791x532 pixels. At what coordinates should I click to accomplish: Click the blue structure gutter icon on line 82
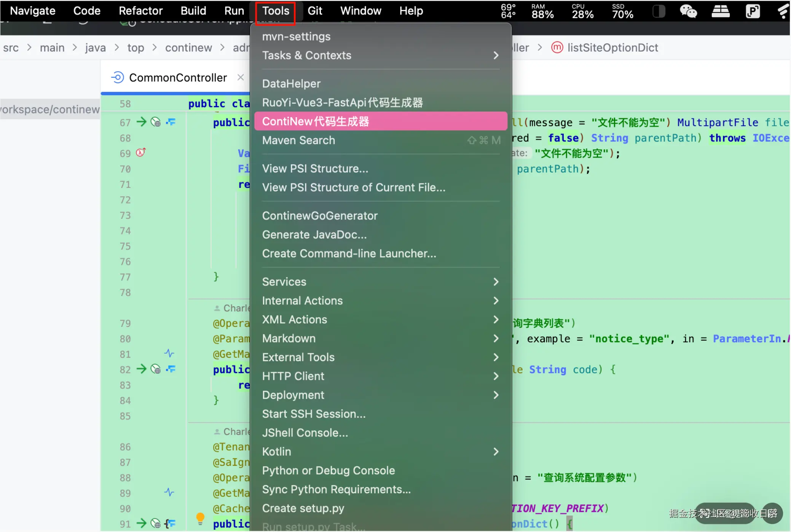click(171, 369)
